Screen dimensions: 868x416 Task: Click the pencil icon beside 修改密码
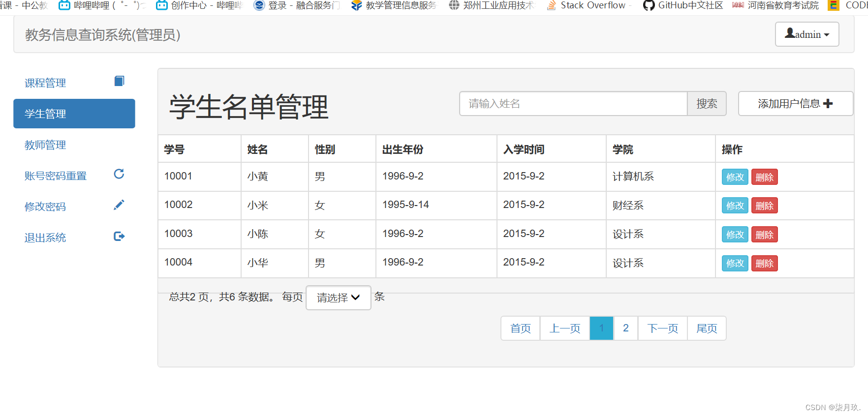pyautogui.click(x=119, y=205)
